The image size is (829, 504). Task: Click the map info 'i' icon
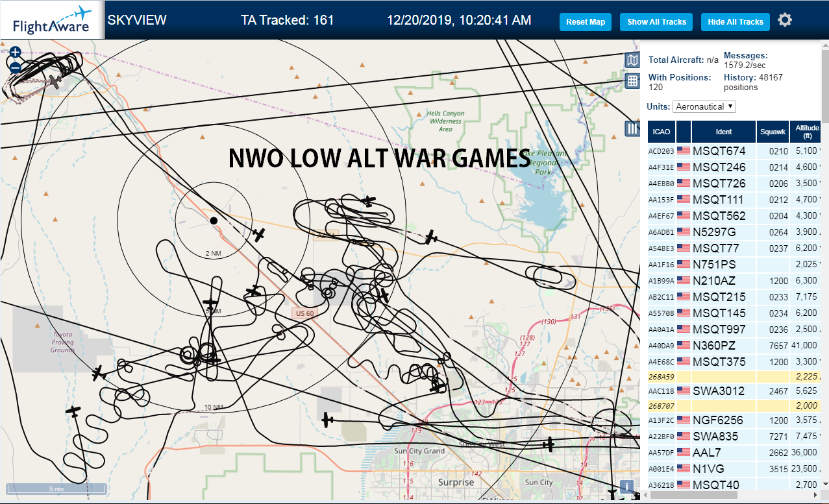627,486
